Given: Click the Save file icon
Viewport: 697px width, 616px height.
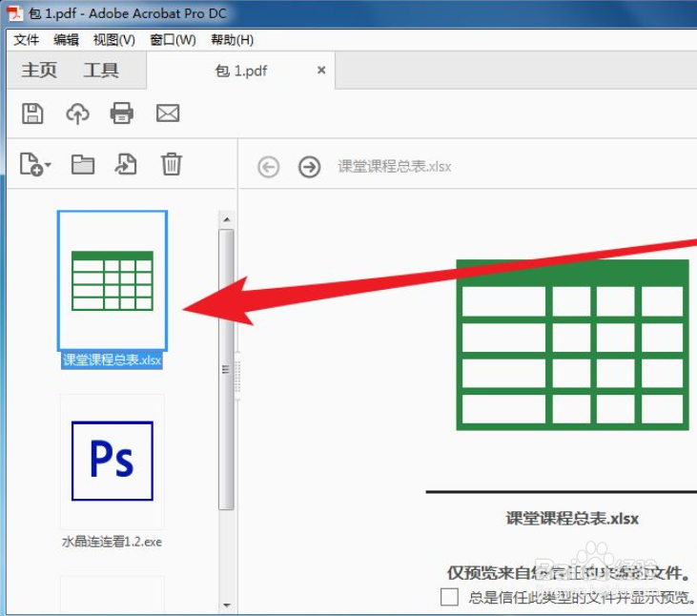Looking at the screenshot, I should point(32,113).
